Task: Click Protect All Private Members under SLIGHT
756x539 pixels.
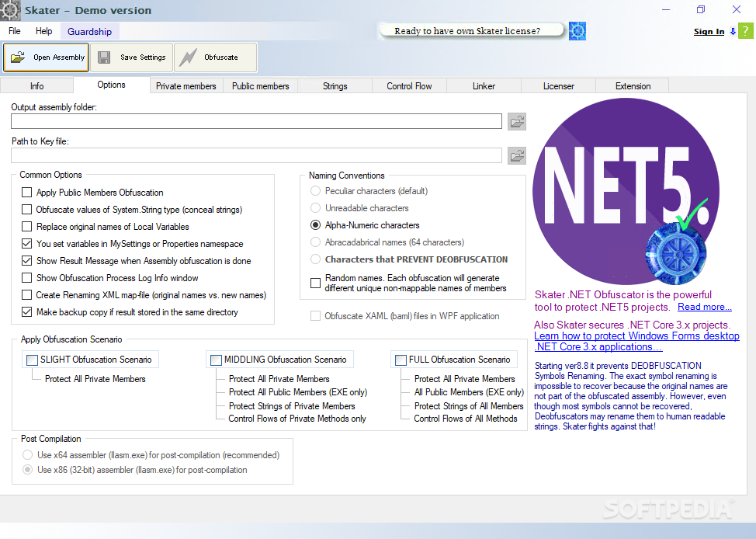Action: coord(95,379)
